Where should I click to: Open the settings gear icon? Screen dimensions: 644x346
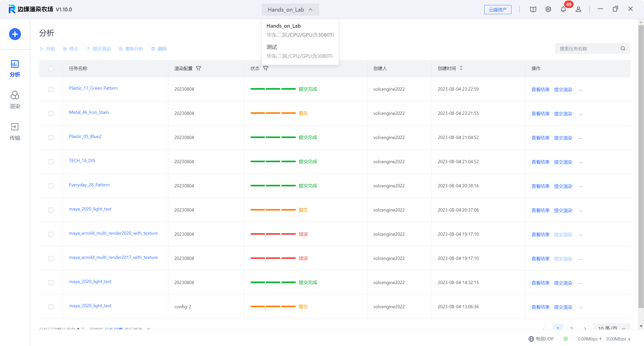548,9
